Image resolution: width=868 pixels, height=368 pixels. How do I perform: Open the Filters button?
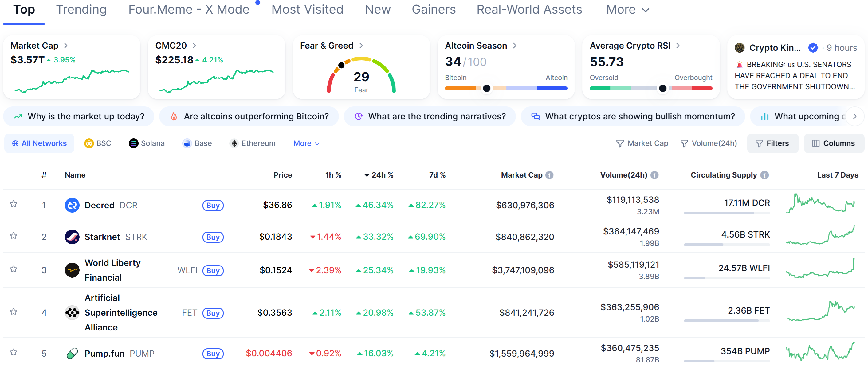click(772, 143)
